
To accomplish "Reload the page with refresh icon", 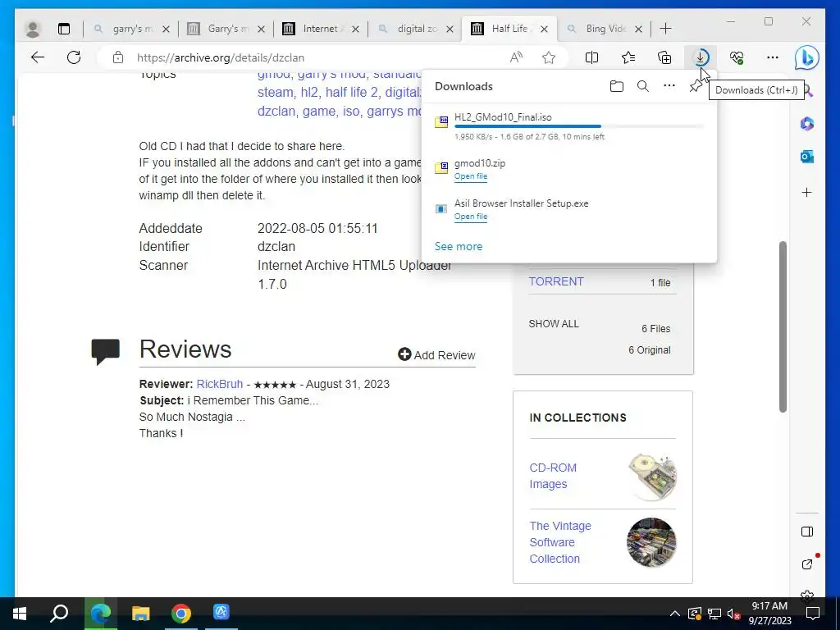I will (x=74, y=57).
